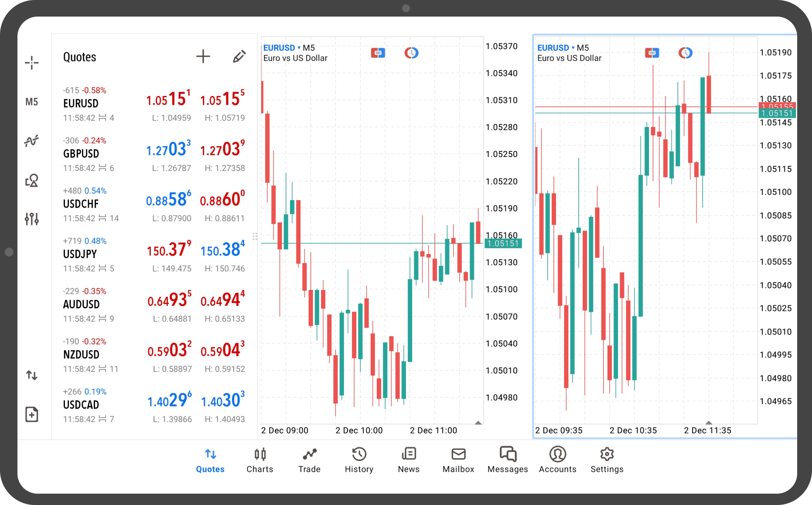Toggle one-click trading panel on right chart
The image size is (812, 505).
pos(652,53)
